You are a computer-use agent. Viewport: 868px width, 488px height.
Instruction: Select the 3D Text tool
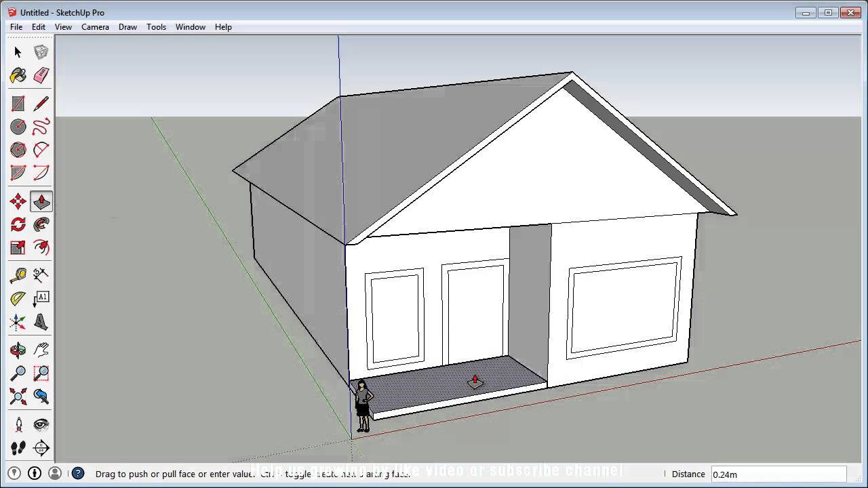[x=41, y=321]
